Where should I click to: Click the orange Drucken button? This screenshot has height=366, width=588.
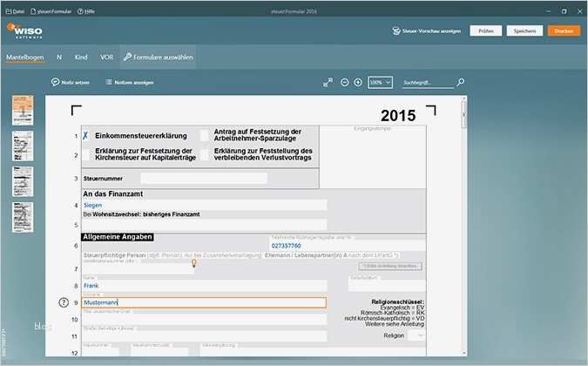[564, 31]
